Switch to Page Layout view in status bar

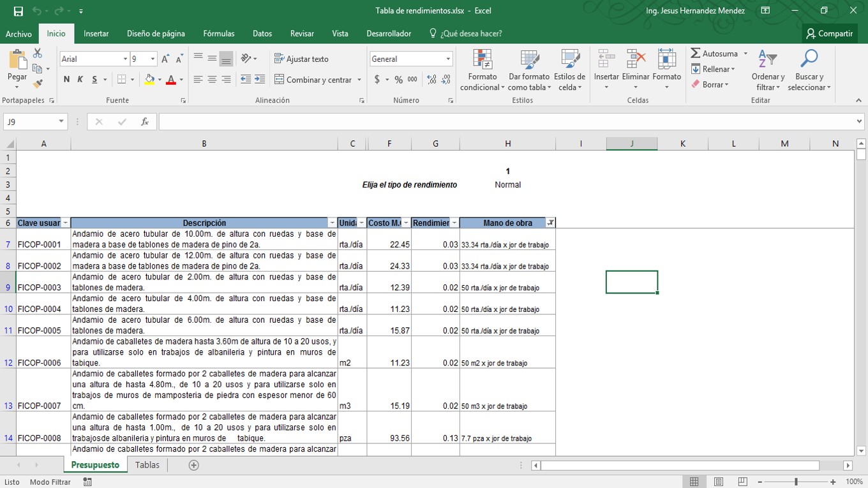(719, 482)
